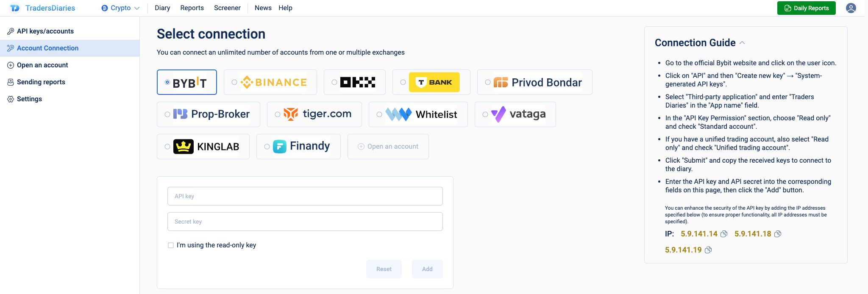This screenshot has height=294, width=868.
Task: Click the plus icon beside Open an account
Action: [10, 65]
